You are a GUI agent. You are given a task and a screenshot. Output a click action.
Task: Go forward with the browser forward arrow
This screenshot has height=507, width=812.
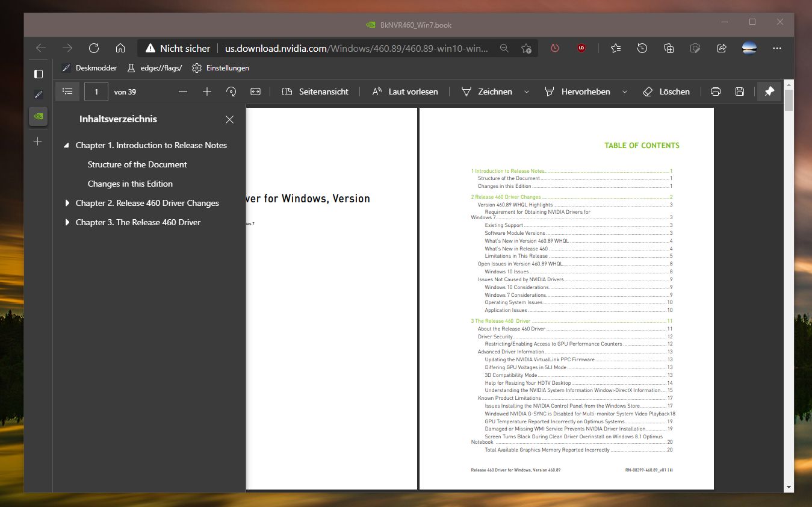[67, 48]
